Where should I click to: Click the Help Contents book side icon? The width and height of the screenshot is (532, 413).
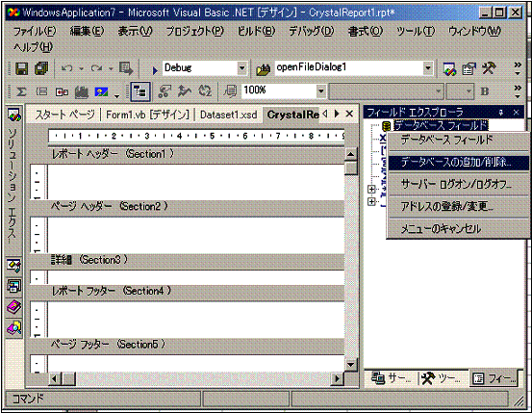pyautogui.click(x=13, y=307)
